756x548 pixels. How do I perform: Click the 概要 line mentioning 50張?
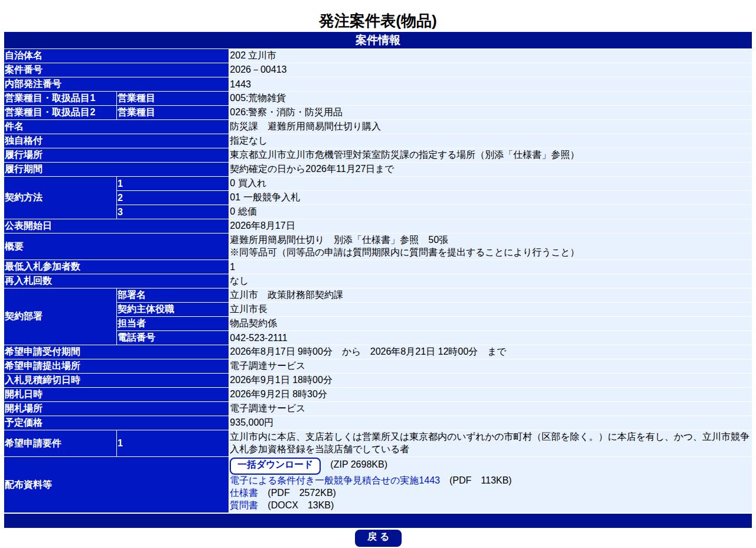pyautogui.click(x=339, y=240)
